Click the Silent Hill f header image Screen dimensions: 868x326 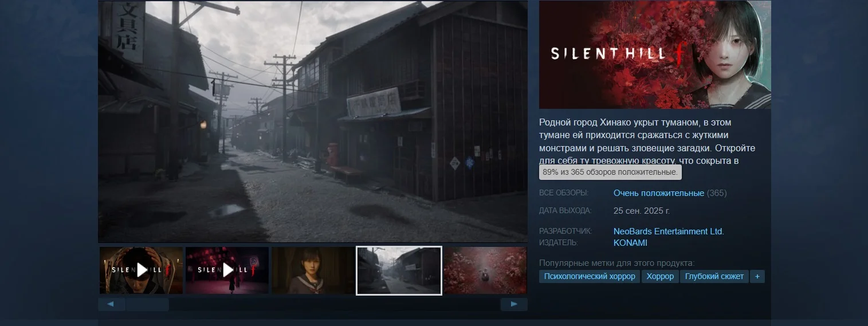654,54
